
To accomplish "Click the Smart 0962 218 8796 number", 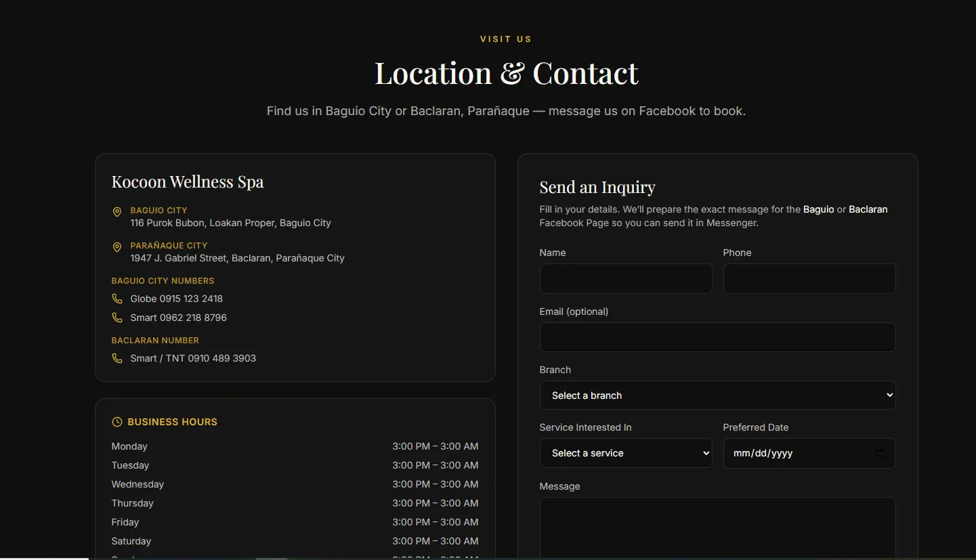I will (x=179, y=318).
